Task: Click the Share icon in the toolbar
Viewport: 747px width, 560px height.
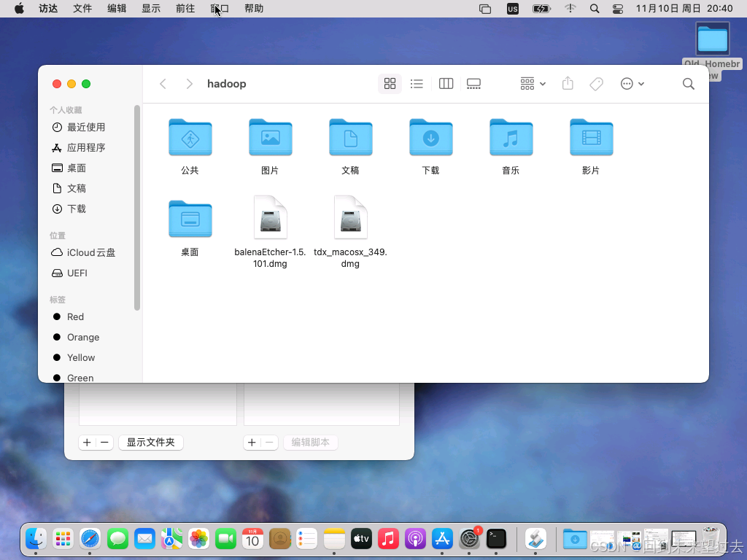Action: pos(568,83)
